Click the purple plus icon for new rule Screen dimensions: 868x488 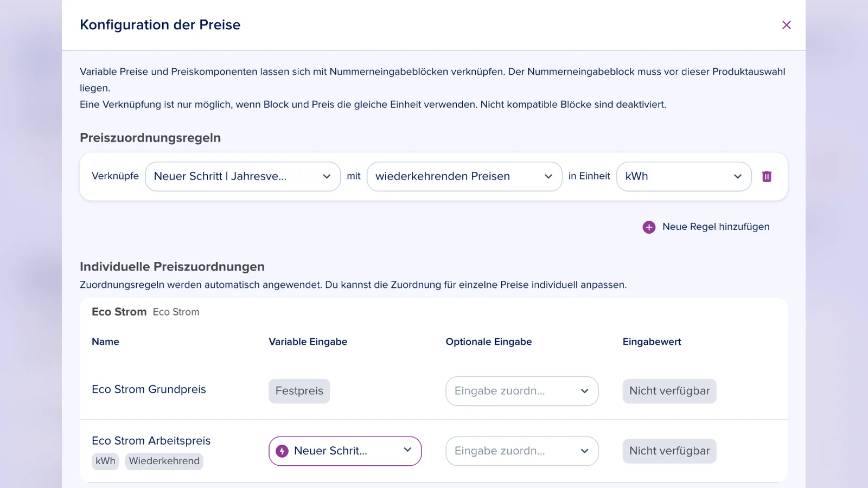point(649,227)
